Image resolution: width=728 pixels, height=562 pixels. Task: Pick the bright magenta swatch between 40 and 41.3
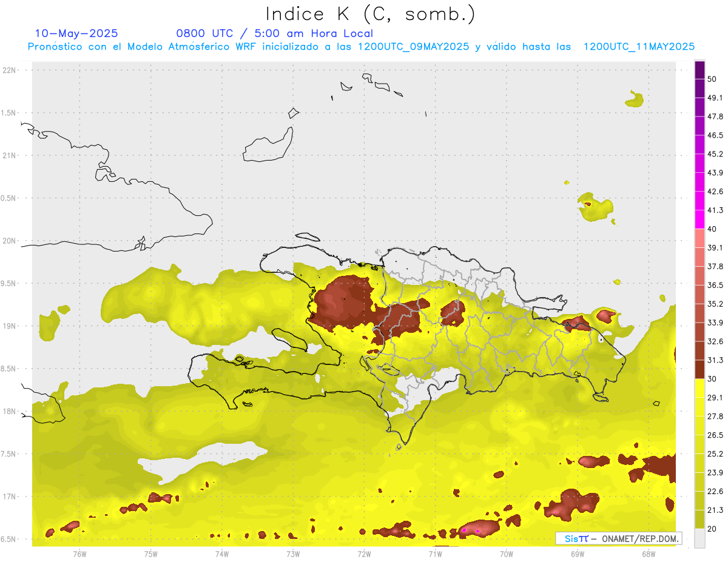[699, 219]
